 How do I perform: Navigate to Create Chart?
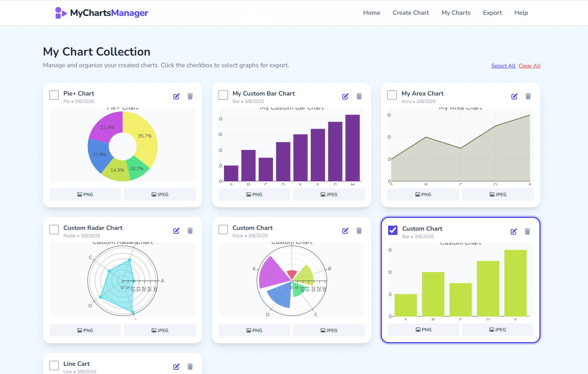[411, 12]
